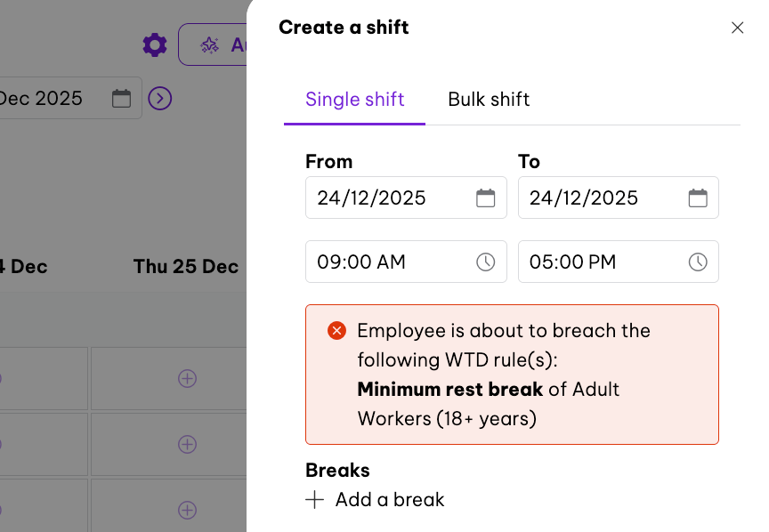This screenshot has width=769, height=532.
Task: Open the calendar icon beside Dec 2025
Action: click(x=121, y=98)
